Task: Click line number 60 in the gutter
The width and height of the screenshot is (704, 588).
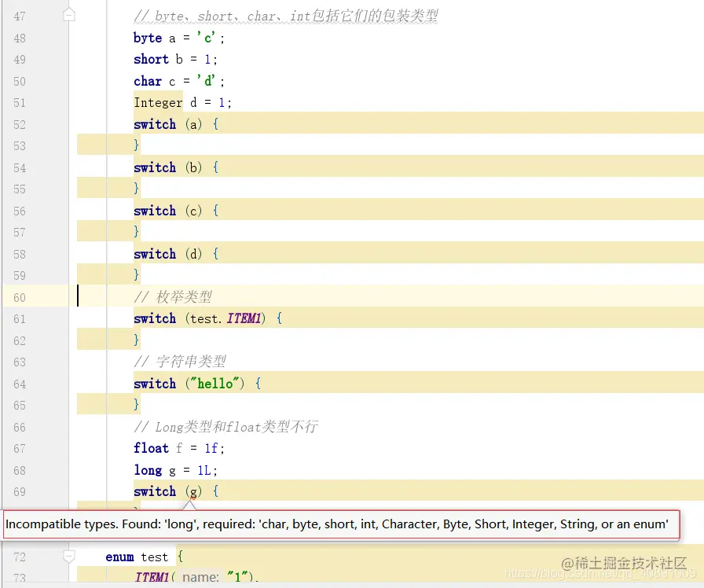Action: (x=20, y=297)
